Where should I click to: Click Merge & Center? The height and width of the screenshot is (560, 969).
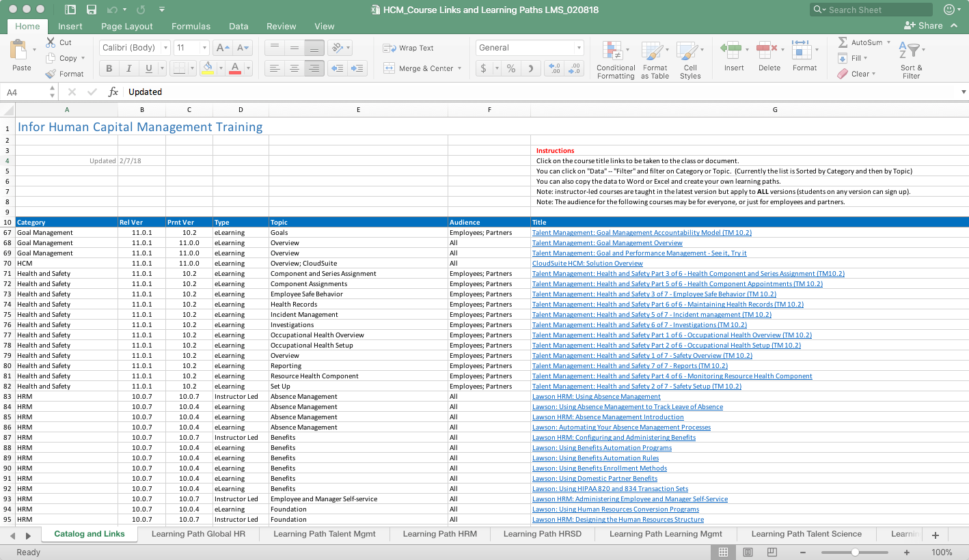tap(422, 68)
